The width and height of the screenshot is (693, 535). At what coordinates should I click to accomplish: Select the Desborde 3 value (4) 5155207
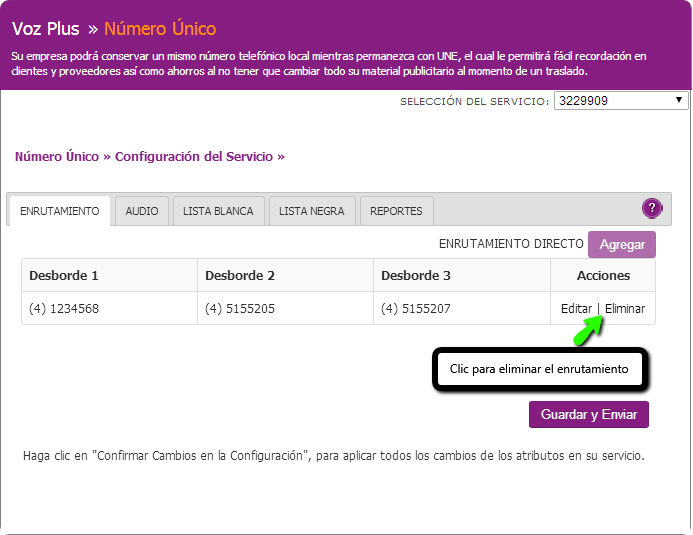416,308
